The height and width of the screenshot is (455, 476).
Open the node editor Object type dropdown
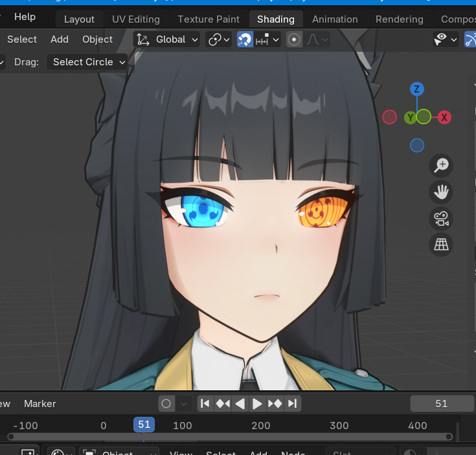coord(119,451)
